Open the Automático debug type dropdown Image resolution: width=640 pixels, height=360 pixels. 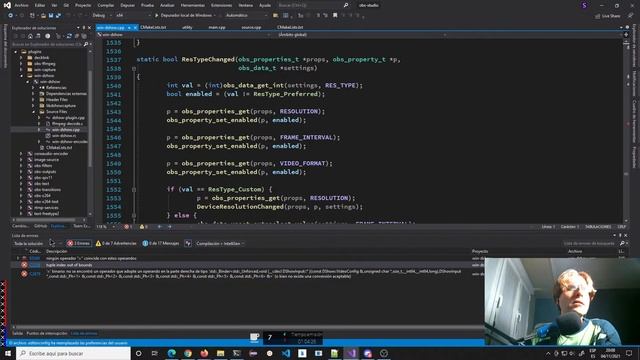click(x=246, y=16)
